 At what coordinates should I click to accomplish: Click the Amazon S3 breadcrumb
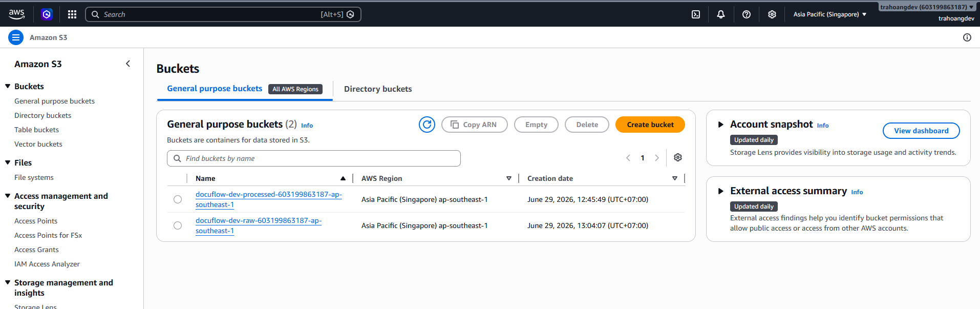pyautogui.click(x=48, y=37)
